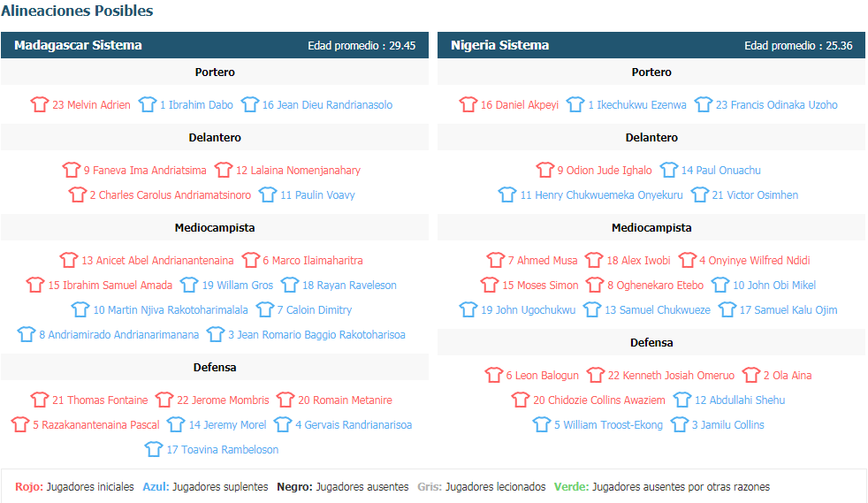
Task: Click red jersey icon beside Melvin Adrien
Action: [x=40, y=104]
